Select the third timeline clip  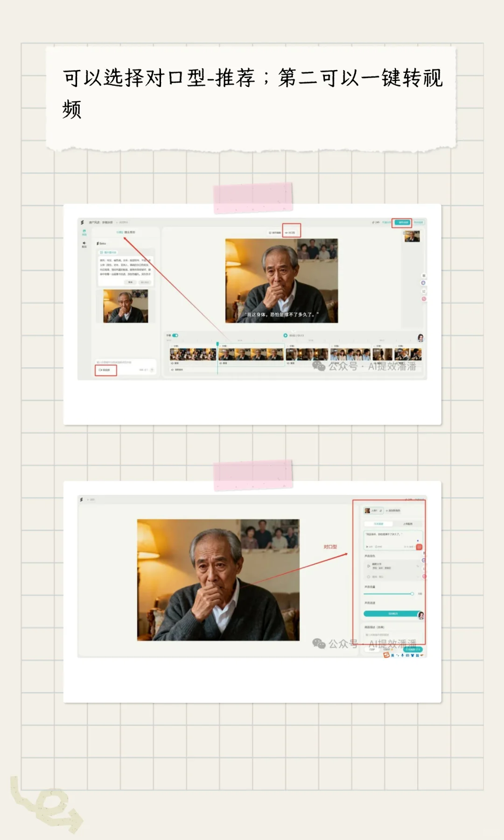(307, 354)
